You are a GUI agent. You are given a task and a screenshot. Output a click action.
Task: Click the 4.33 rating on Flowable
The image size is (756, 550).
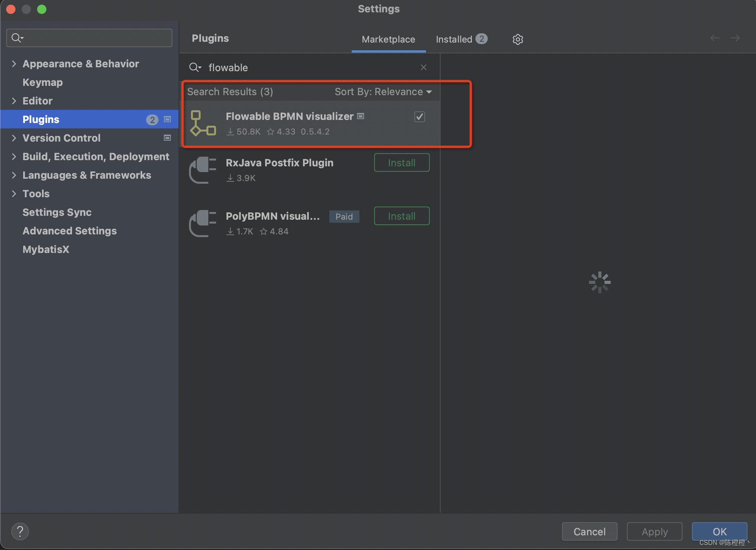point(281,132)
